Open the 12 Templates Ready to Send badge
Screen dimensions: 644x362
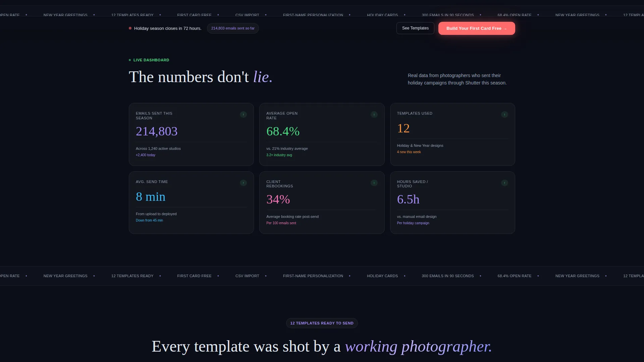(322, 323)
